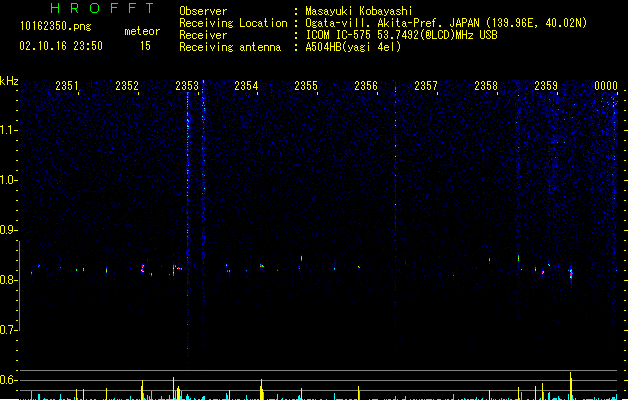Viewport: 629px width, 400px height.
Task: Click the 0.6 kHz axis tick label
Action: pos(8,380)
